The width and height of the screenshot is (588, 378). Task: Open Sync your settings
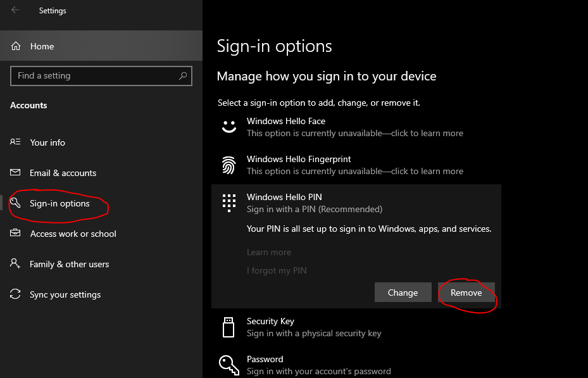(x=101, y=294)
